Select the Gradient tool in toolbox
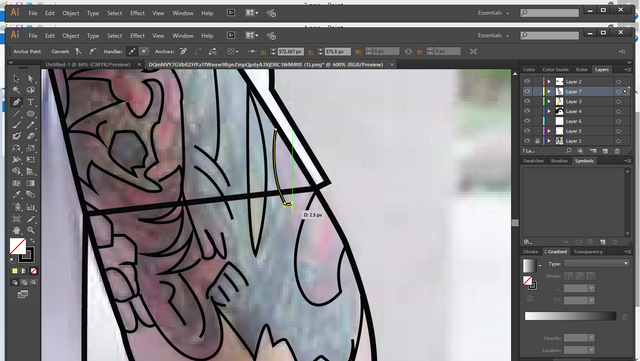 click(31, 183)
